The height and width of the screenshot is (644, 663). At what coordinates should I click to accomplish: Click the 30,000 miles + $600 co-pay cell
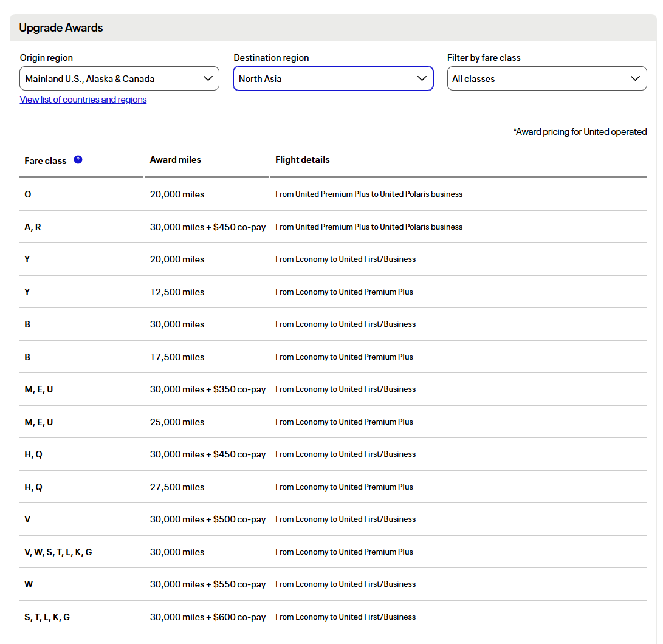(x=208, y=617)
